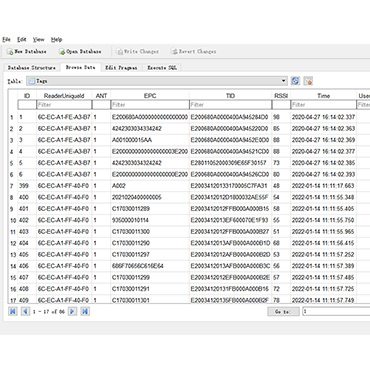The width and height of the screenshot is (370, 370).
Task: Sort by the ANT column header
Action: click(101, 96)
